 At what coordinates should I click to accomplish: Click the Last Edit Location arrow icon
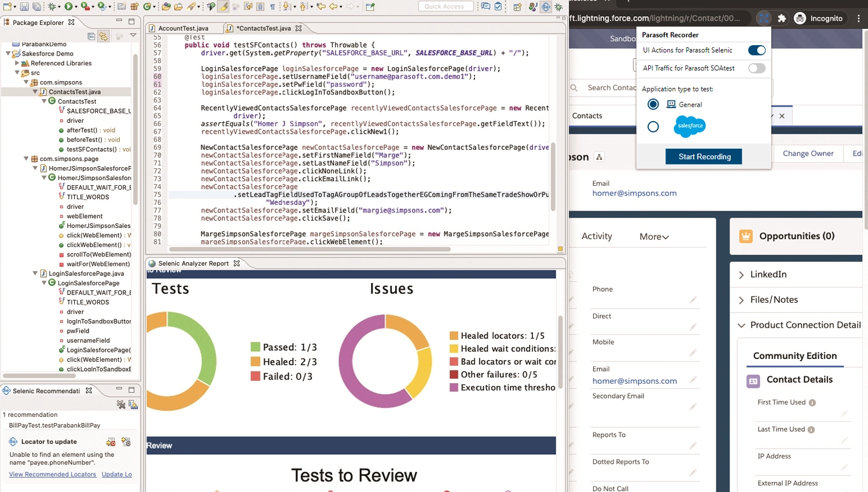321,7
